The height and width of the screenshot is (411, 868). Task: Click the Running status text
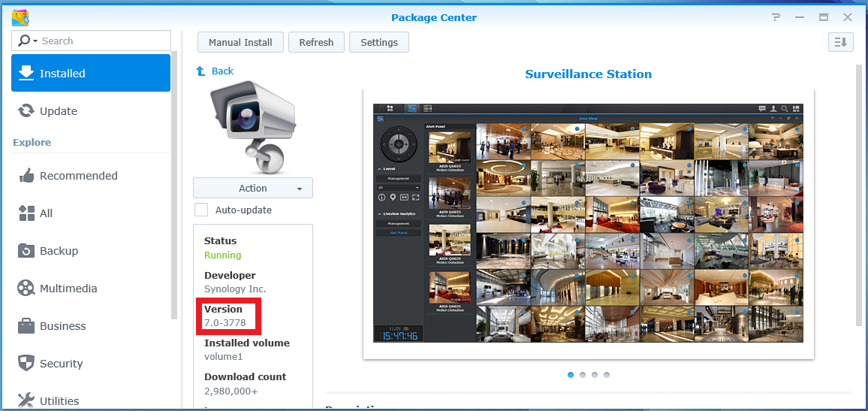pyautogui.click(x=222, y=255)
